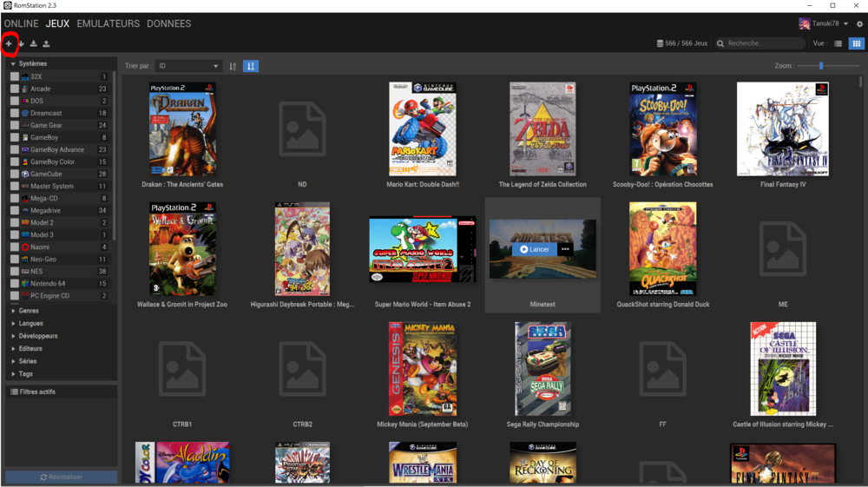The image size is (868, 487).
Task: Click the Nintendo 64 system icon
Action: click(25, 283)
